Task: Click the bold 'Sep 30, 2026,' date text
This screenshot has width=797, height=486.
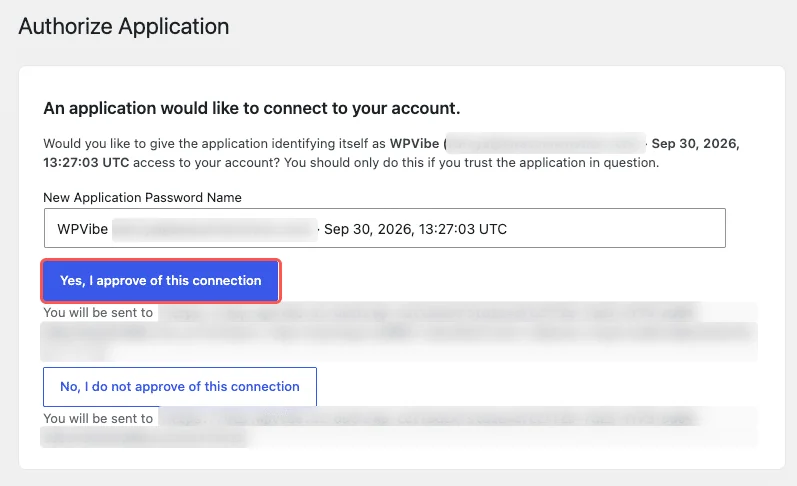Action: [x=695, y=143]
